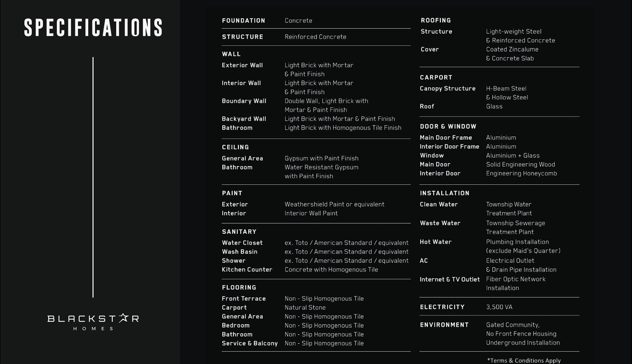Screen dimensions: 632x364
Task: Click the 3,500 VA electricity value
Action: pos(499,307)
